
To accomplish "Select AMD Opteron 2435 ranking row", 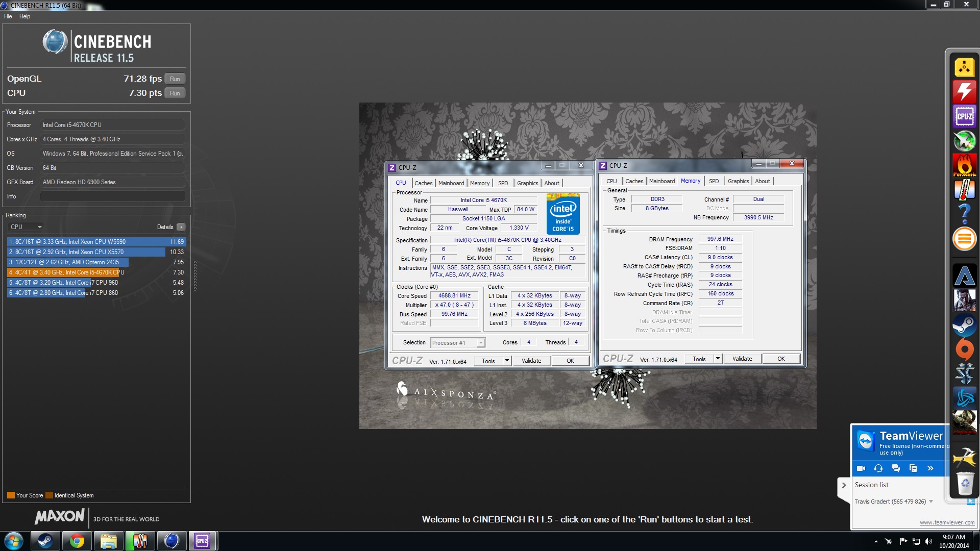I will [x=96, y=262].
